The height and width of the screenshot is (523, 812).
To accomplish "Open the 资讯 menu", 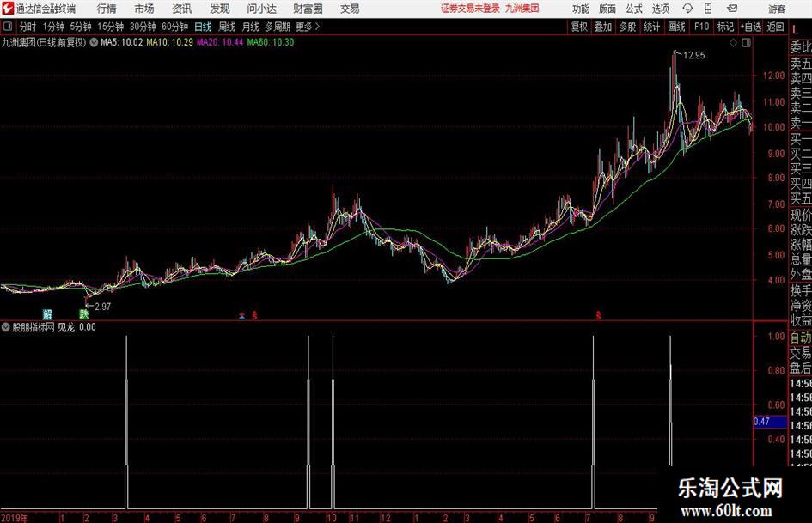I will [x=182, y=9].
